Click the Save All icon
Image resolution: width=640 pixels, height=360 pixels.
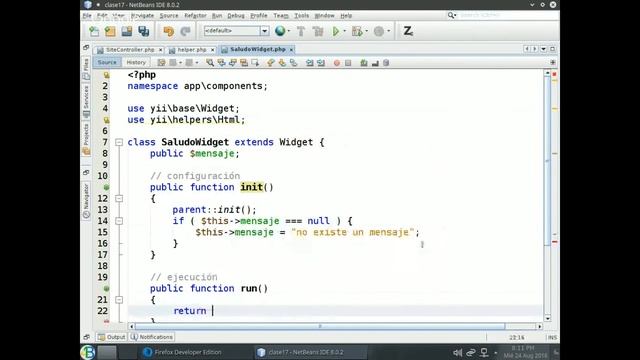tap(144, 31)
